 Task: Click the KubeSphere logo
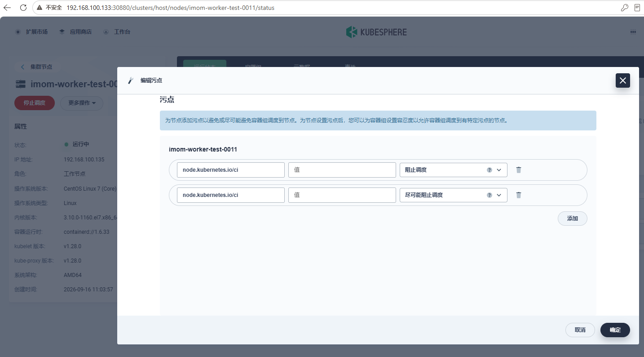[376, 32]
